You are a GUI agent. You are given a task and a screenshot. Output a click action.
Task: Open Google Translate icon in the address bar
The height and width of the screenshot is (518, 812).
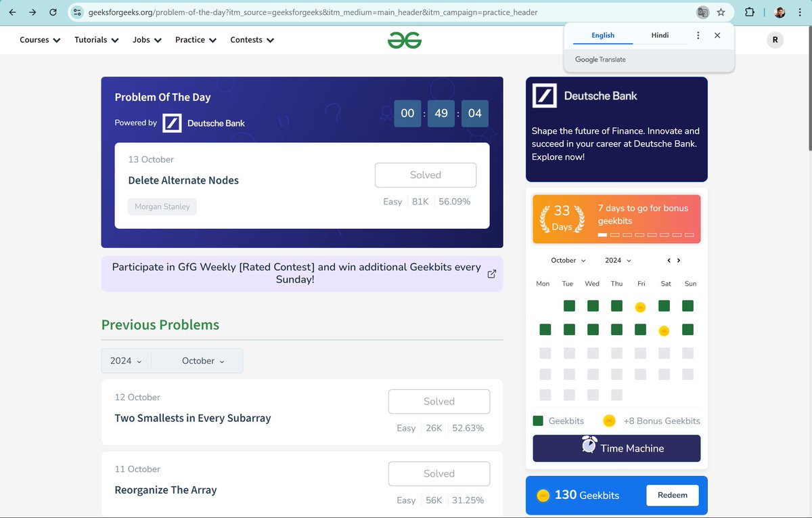tap(702, 12)
